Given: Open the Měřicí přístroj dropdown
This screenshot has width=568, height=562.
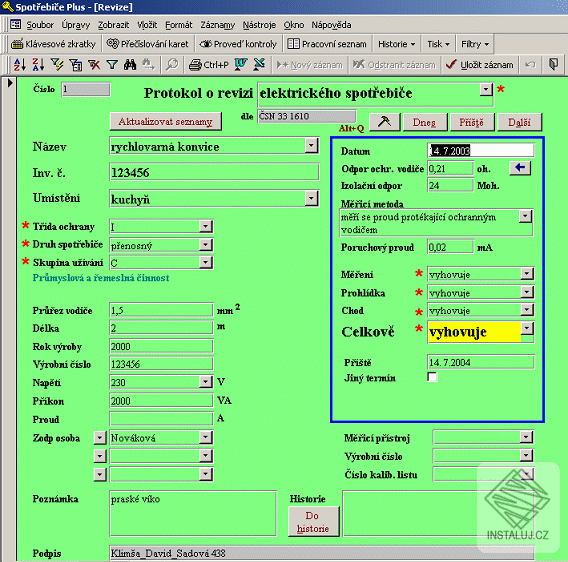Looking at the screenshot, I should 526,437.
